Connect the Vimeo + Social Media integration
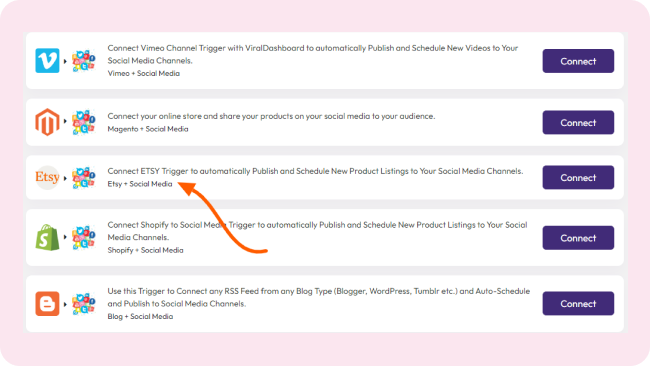 point(578,61)
